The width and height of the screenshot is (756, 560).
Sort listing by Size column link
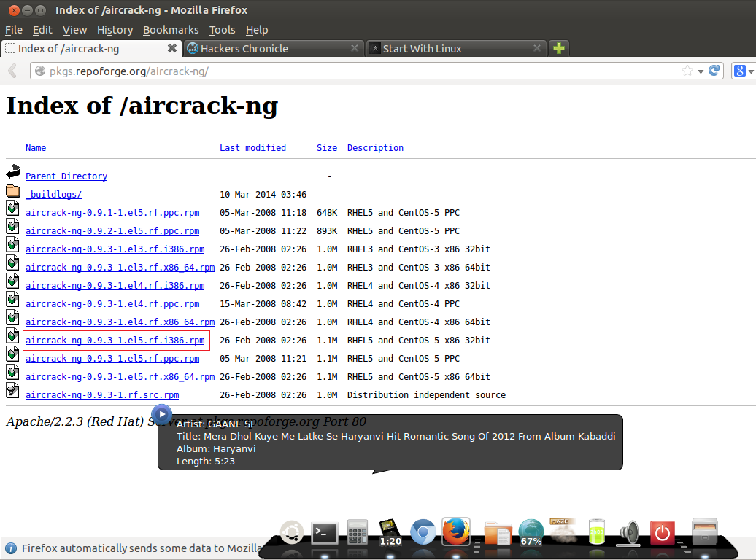(327, 148)
